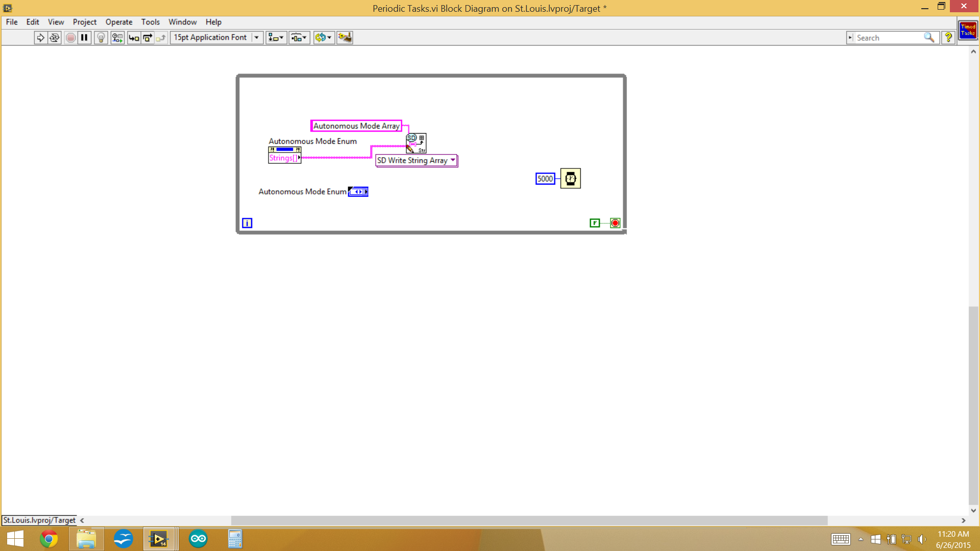The width and height of the screenshot is (980, 551).
Task: Click Retain Wire Values icon
Action: 117,37
